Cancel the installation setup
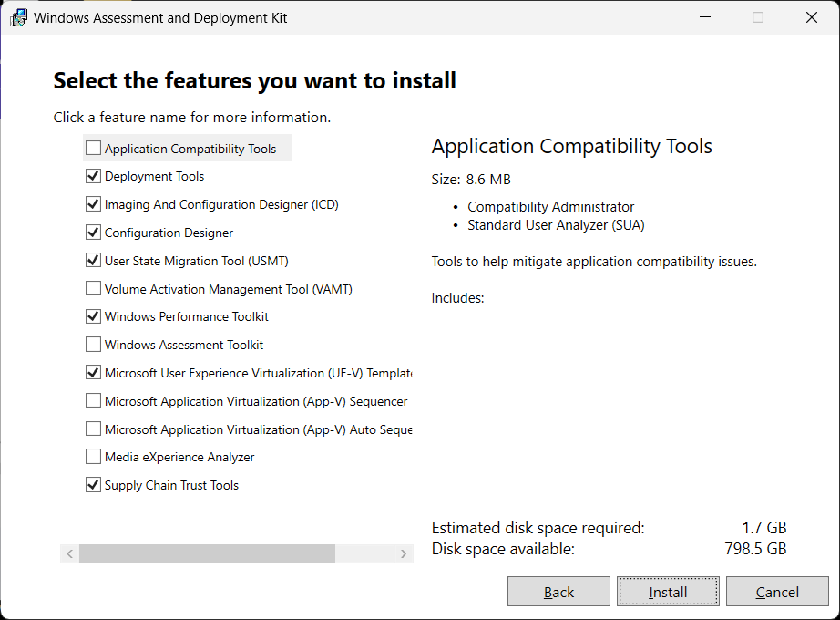Screen dimensions: 840x620 [x=777, y=593]
